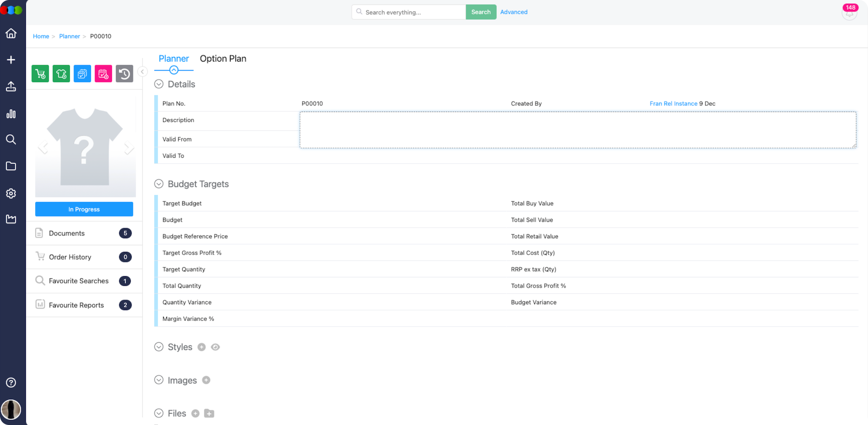Click the pink calendar icon
868x425 pixels.
point(103,74)
